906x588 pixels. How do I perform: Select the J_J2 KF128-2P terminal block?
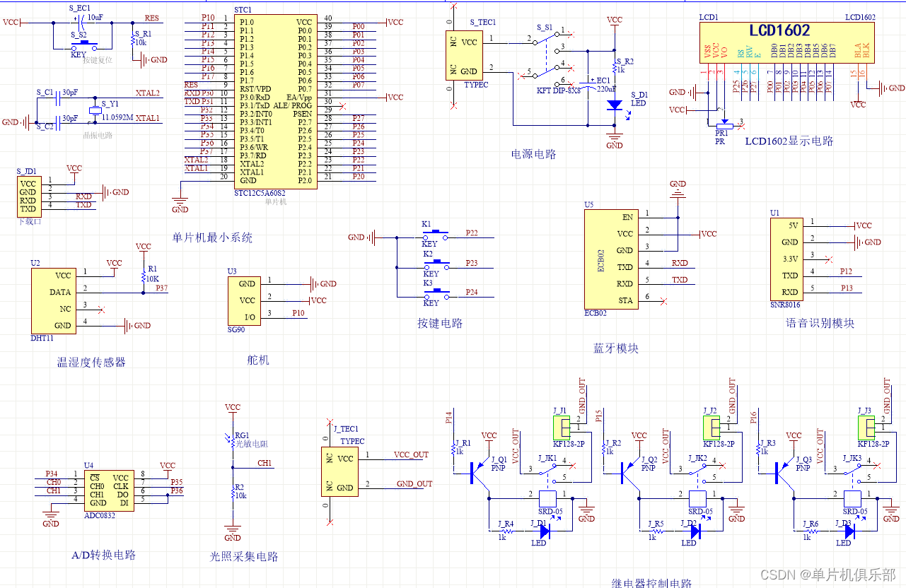pos(712,427)
